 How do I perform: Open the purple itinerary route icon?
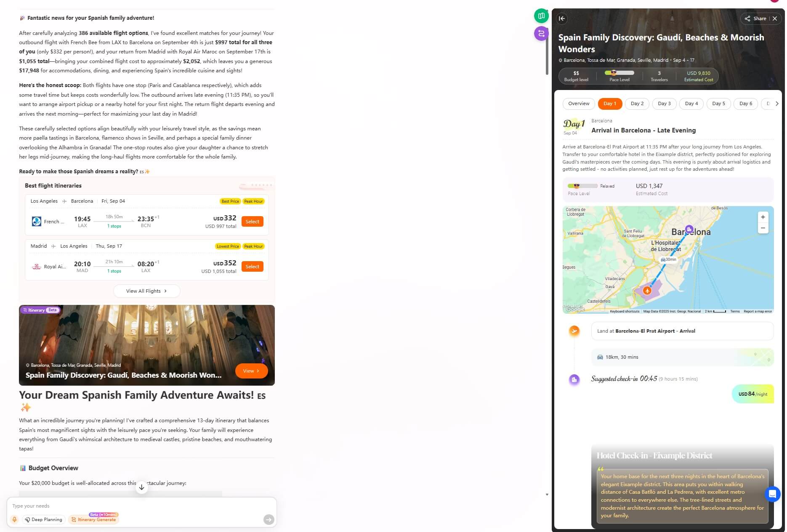pyautogui.click(x=541, y=33)
